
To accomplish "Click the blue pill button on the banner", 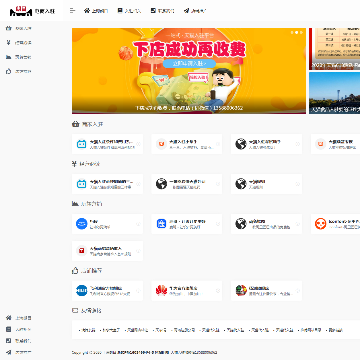I will coord(189,63).
